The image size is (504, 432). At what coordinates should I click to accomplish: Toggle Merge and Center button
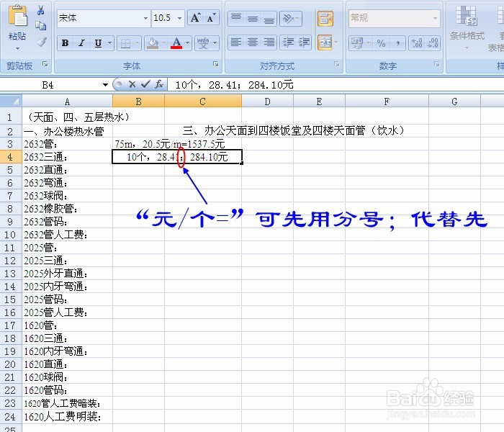pyautogui.click(x=325, y=42)
